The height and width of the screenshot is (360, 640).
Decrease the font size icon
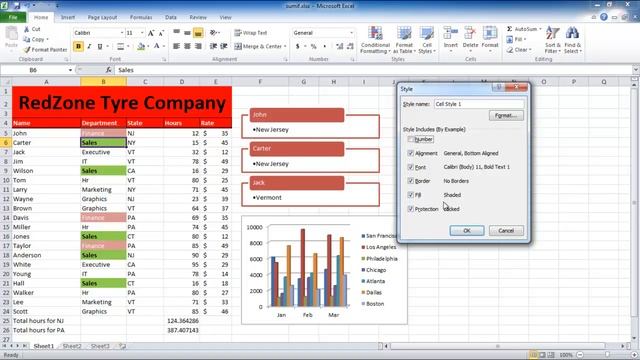[x=162, y=33]
